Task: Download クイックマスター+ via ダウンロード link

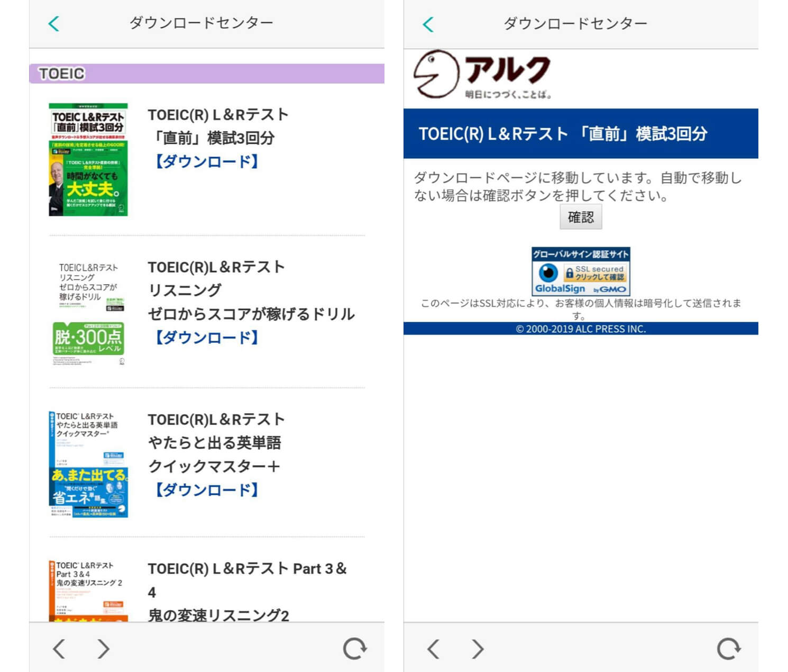Action: coord(206,490)
